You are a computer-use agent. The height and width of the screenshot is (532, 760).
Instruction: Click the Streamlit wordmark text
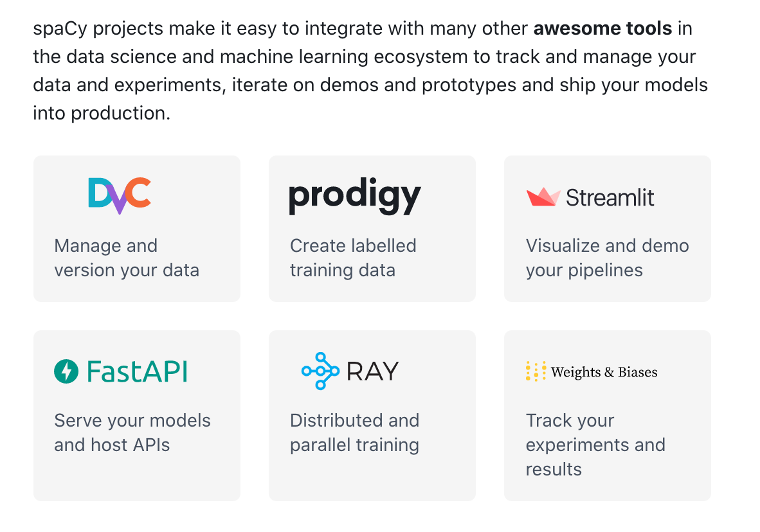coord(610,197)
